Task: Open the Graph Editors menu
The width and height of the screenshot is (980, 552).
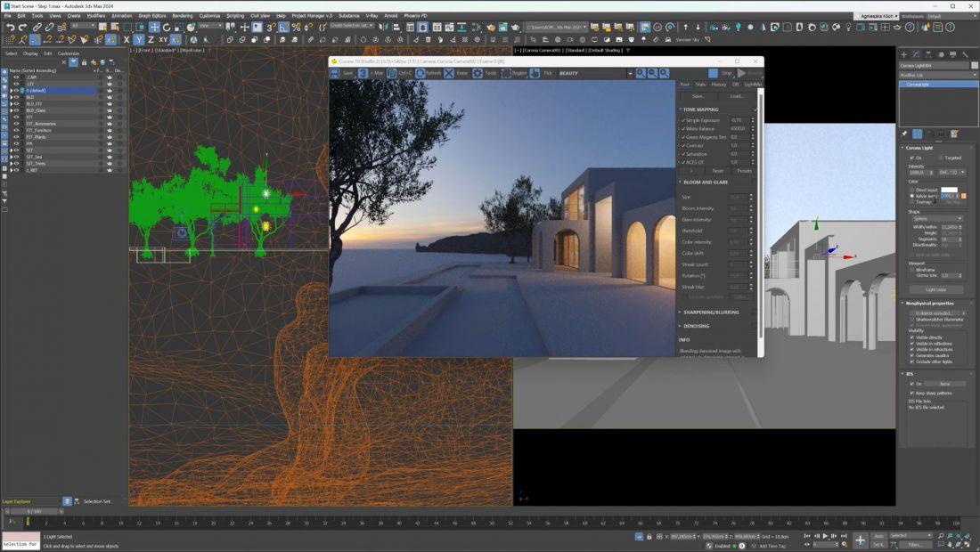Action: [x=151, y=16]
